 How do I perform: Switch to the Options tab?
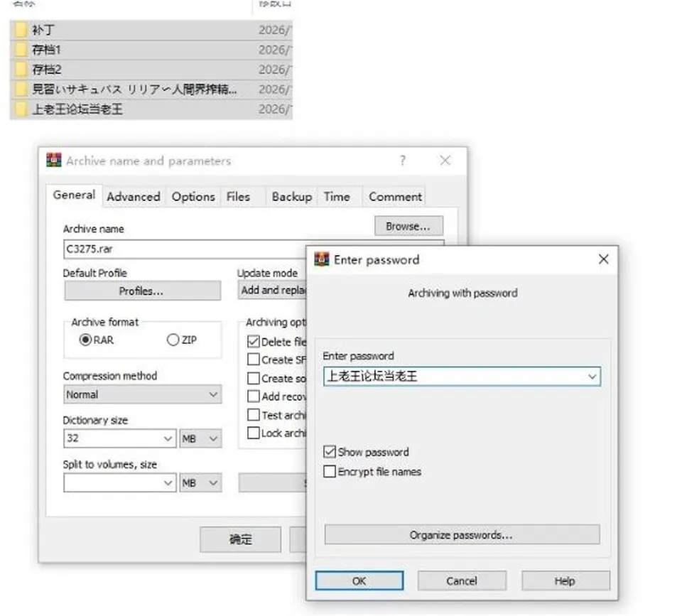coord(193,197)
